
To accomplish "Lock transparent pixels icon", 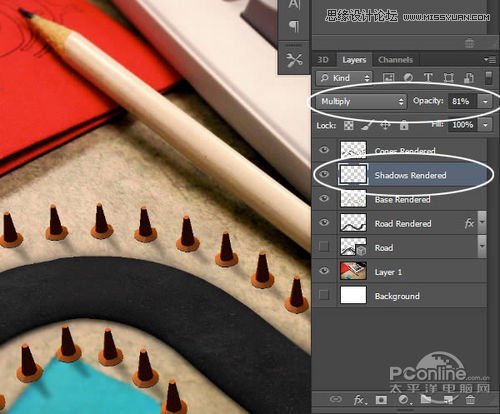I will [x=349, y=126].
